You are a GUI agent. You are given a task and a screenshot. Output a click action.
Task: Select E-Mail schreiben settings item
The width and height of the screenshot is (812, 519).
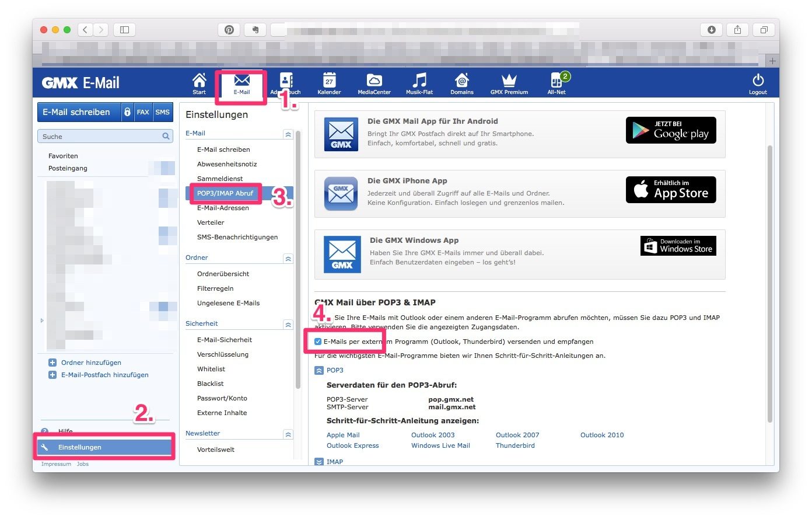coord(223,149)
